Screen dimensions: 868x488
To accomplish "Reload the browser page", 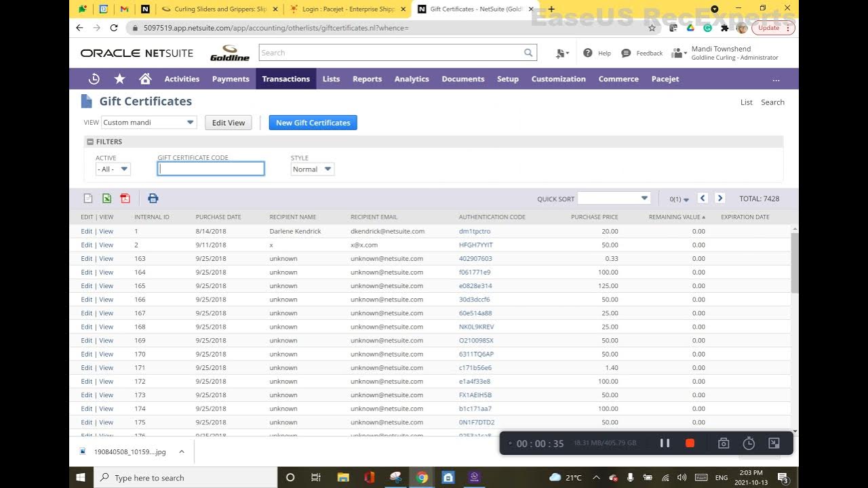I will coord(114,28).
